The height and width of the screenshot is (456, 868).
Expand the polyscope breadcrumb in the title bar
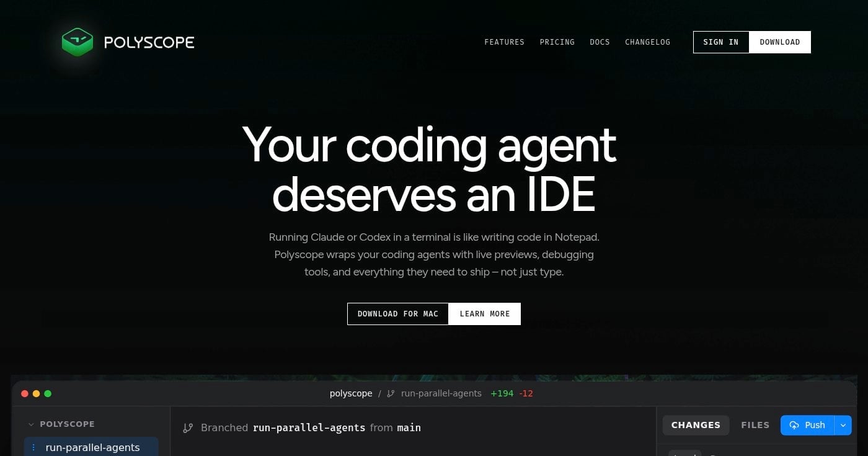pos(351,393)
